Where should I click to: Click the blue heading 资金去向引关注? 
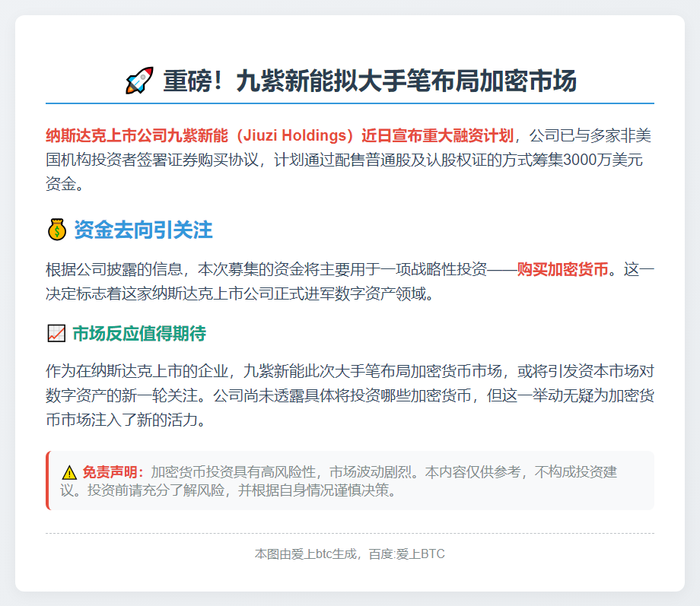[143, 230]
